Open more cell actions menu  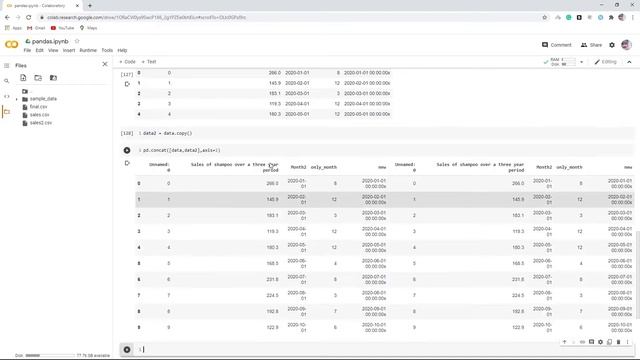(627, 342)
